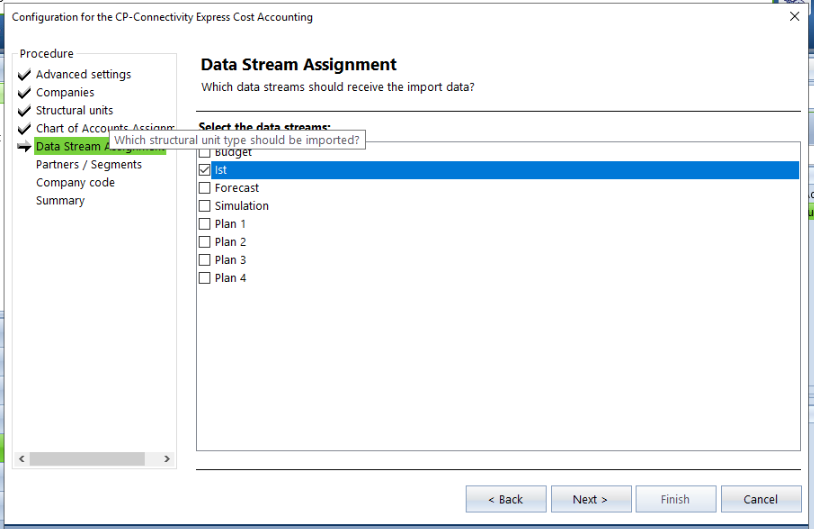Screen dimensions: 814x529
Task: Tick the Plan 4 checkbox
Action: point(205,278)
